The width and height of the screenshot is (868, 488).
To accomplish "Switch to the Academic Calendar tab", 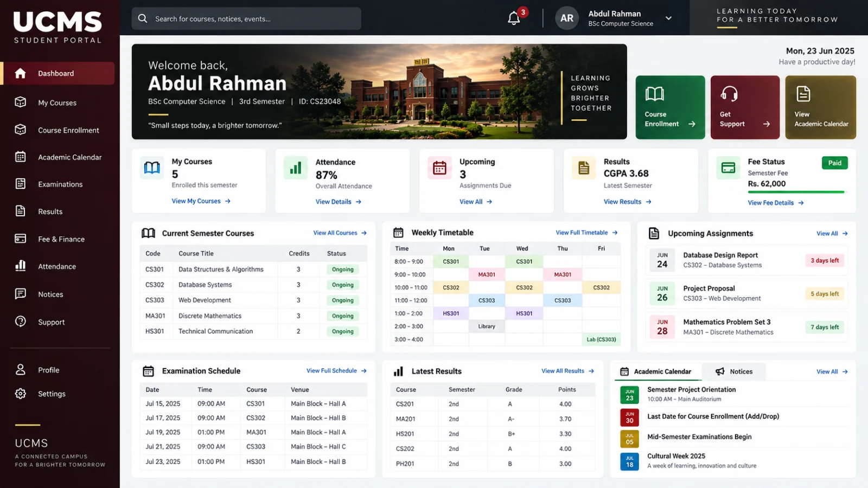I will pos(656,371).
